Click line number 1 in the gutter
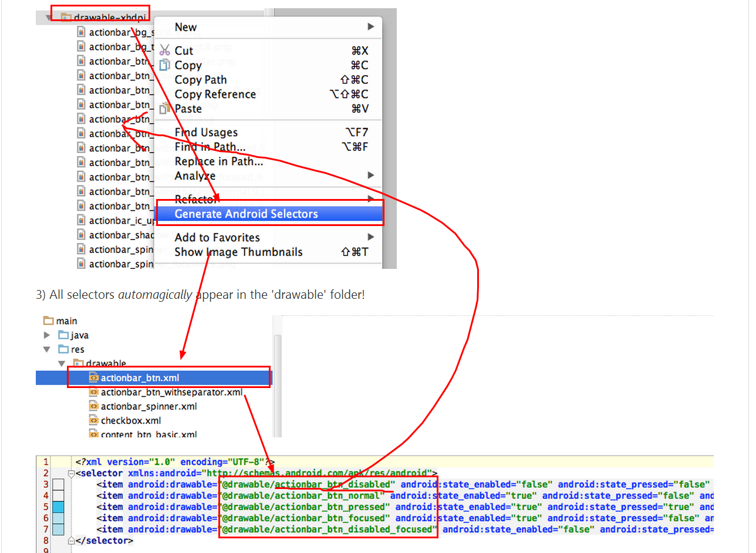Viewport: 756px width, 553px height. coord(46,462)
